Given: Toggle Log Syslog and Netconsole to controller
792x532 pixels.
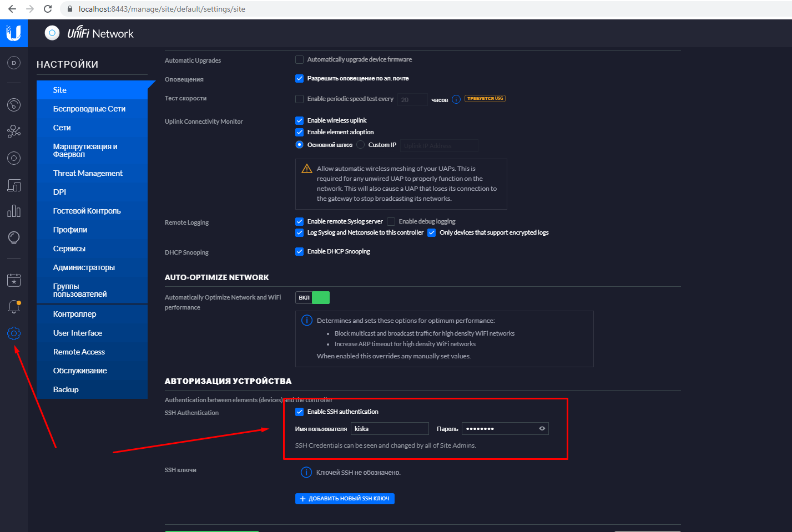Looking at the screenshot, I should [299, 232].
